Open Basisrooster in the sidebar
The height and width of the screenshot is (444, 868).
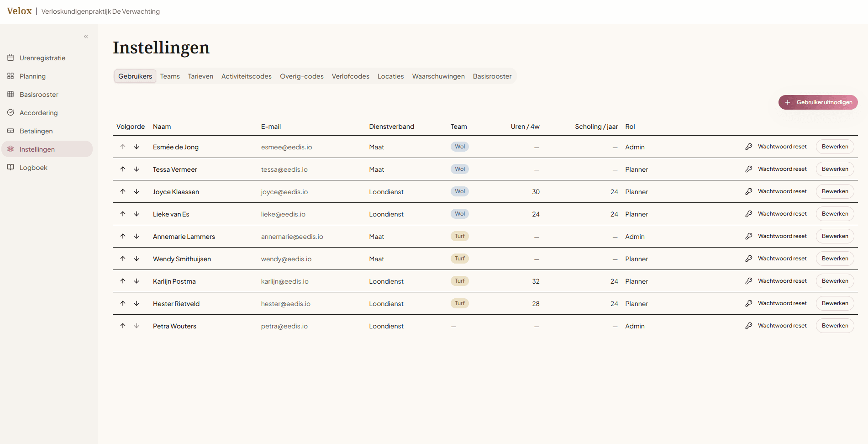pos(47,95)
